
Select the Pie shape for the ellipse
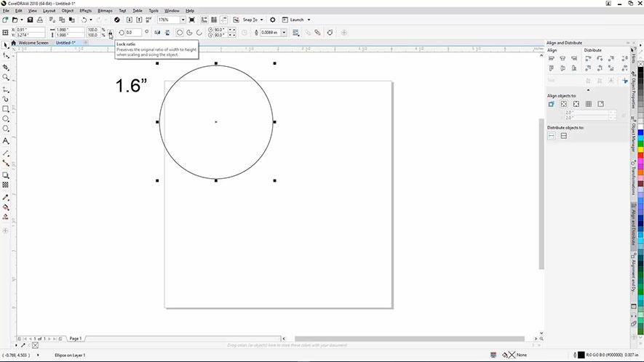189,32
